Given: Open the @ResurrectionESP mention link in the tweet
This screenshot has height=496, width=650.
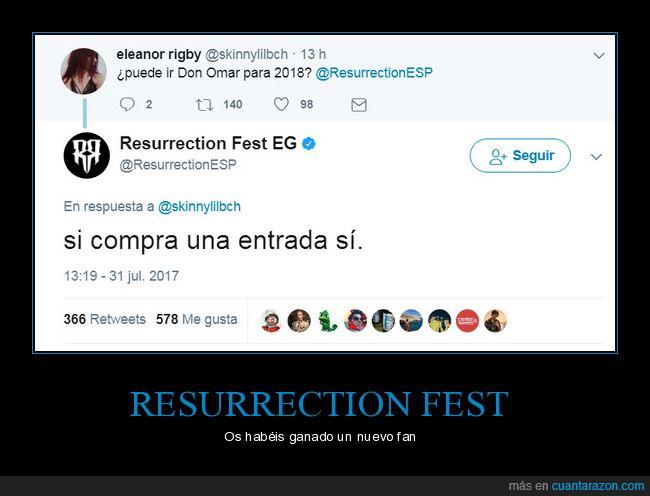Looking at the screenshot, I should click(x=374, y=73).
